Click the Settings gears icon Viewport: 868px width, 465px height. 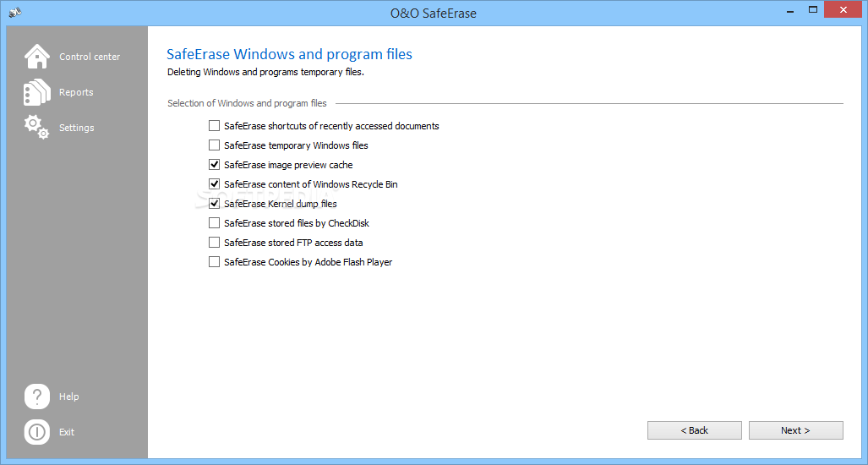(x=36, y=127)
